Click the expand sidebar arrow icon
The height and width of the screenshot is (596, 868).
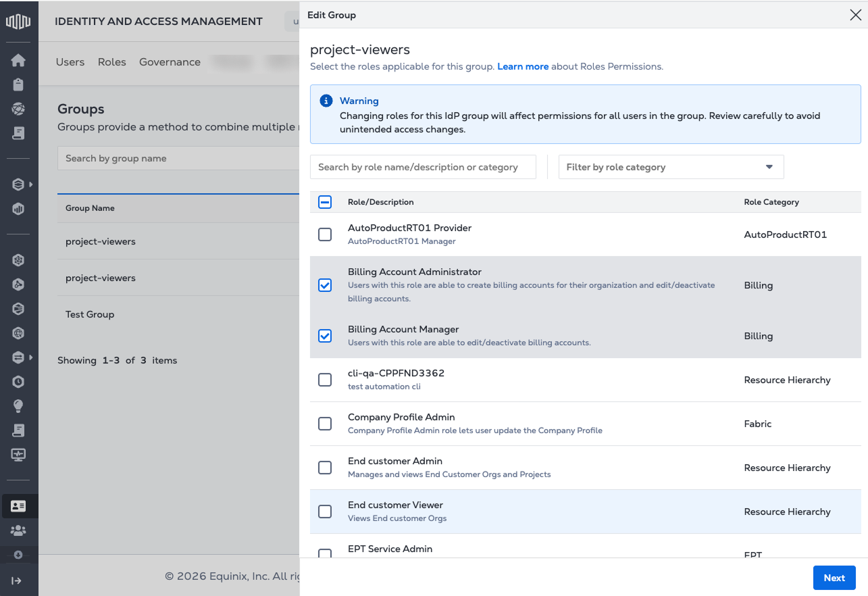(x=17, y=580)
